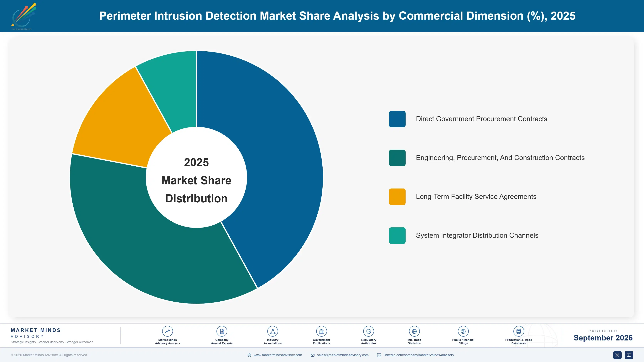Click the 'Regulatory Authorities' source label

tap(368, 342)
